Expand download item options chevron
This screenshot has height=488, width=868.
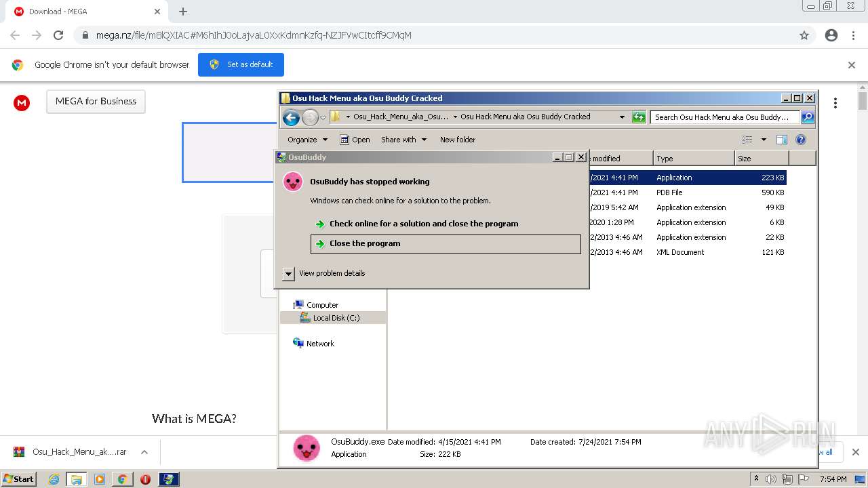pos(144,452)
